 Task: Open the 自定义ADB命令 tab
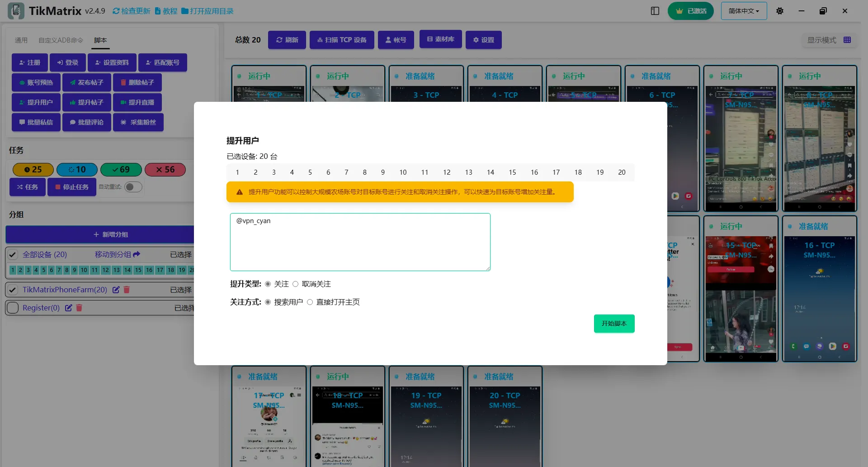point(61,40)
